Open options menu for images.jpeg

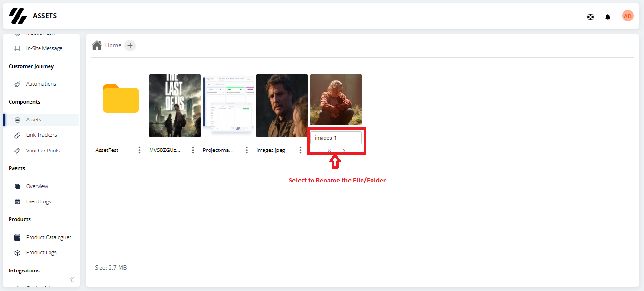click(x=300, y=150)
